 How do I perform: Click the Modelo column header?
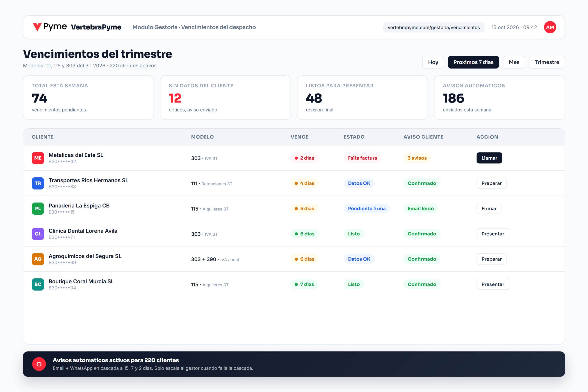(202, 137)
